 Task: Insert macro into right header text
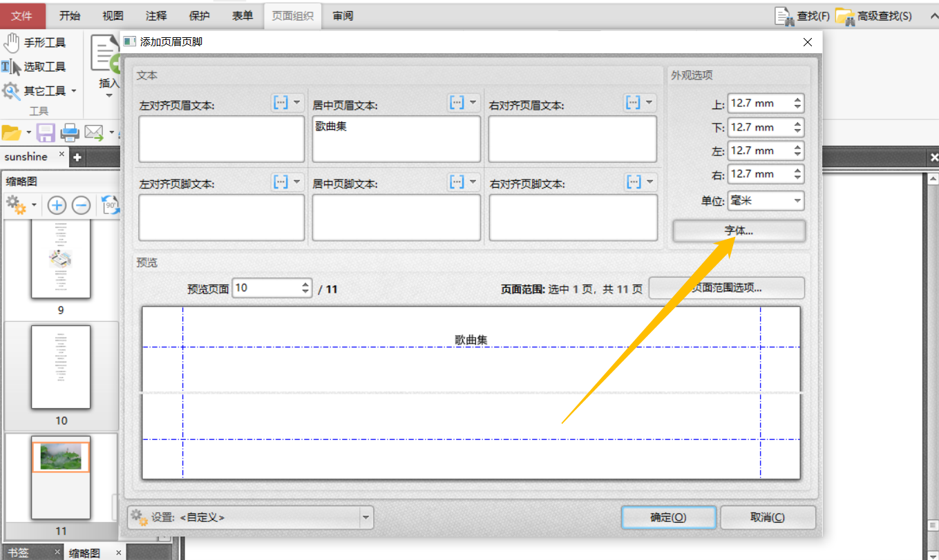[x=633, y=103]
